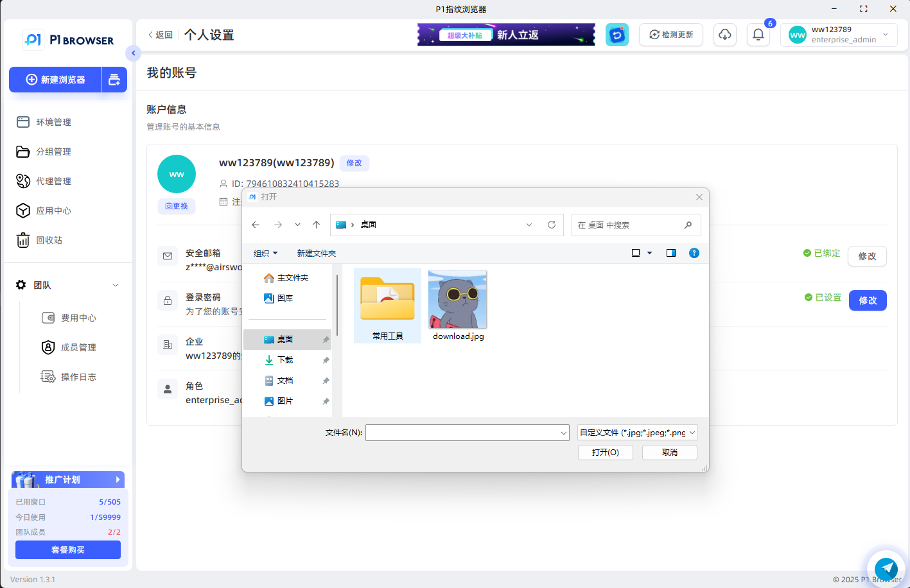Click the notification bell with badge 6
Viewport: 910px width, 588px height.
click(x=758, y=35)
